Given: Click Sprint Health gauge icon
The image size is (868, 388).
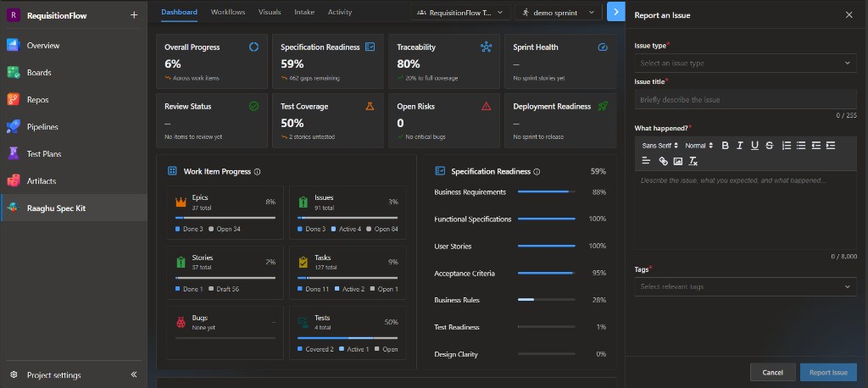Looking at the screenshot, I should 603,47.
